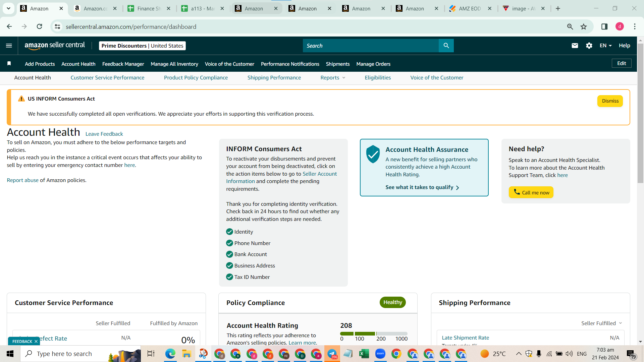The width and height of the screenshot is (644, 362).
Task: Expand the Reports dropdown menu
Action: pos(333,77)
